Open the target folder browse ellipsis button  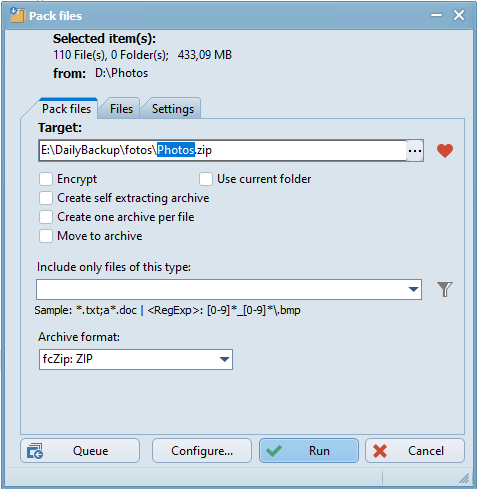click(x=415, y=151)
